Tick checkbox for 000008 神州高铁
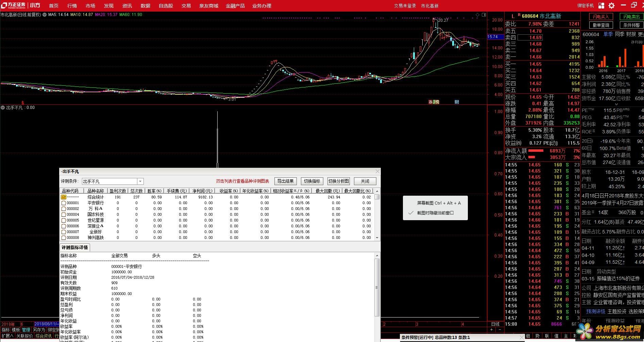The image size is (644, 342). (x=63, y=238)
